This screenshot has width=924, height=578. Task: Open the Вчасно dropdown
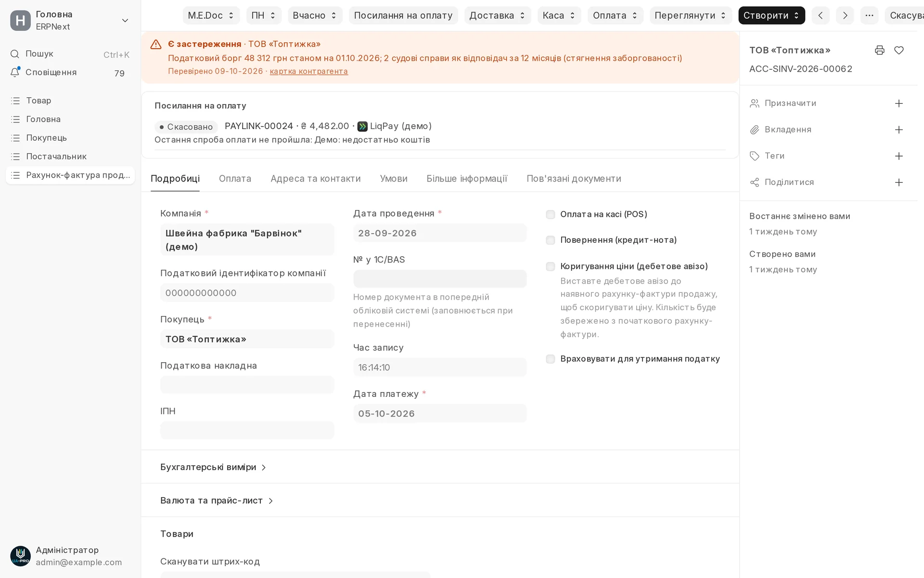pos(315,15)
